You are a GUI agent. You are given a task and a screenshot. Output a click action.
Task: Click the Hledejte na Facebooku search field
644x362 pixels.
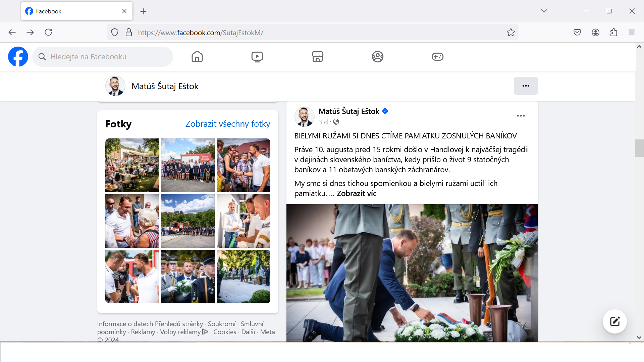tap(102, 57)
